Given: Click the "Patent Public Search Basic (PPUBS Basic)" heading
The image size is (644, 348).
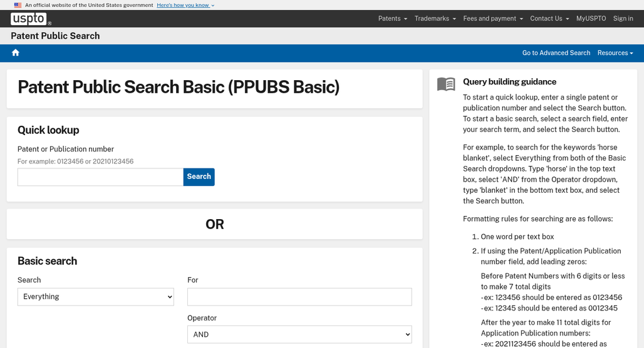Looking at the screenshot, I should click(179, 87).
